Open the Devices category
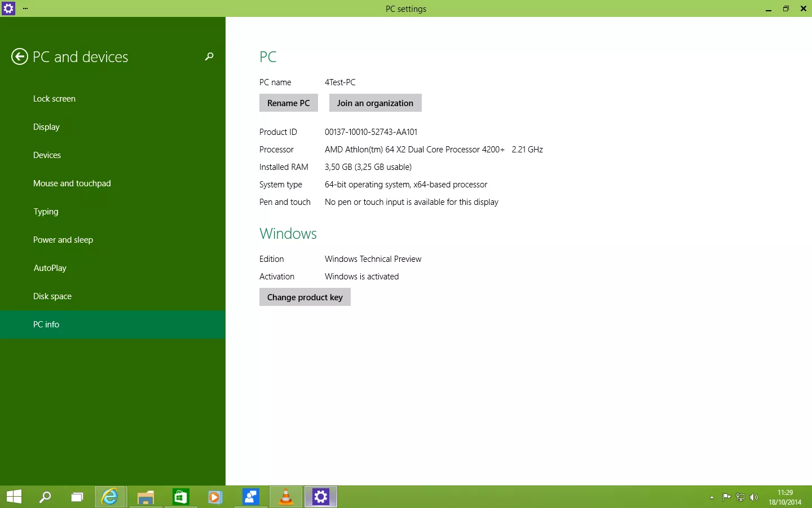Image resolution: width=812 pixels, height=508 pixels. [x=113, y=155]
